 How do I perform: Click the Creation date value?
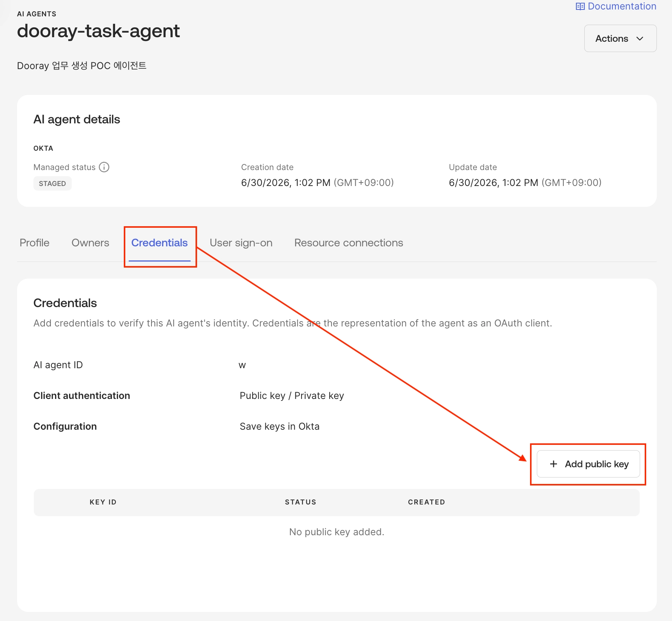click(317, 183)
